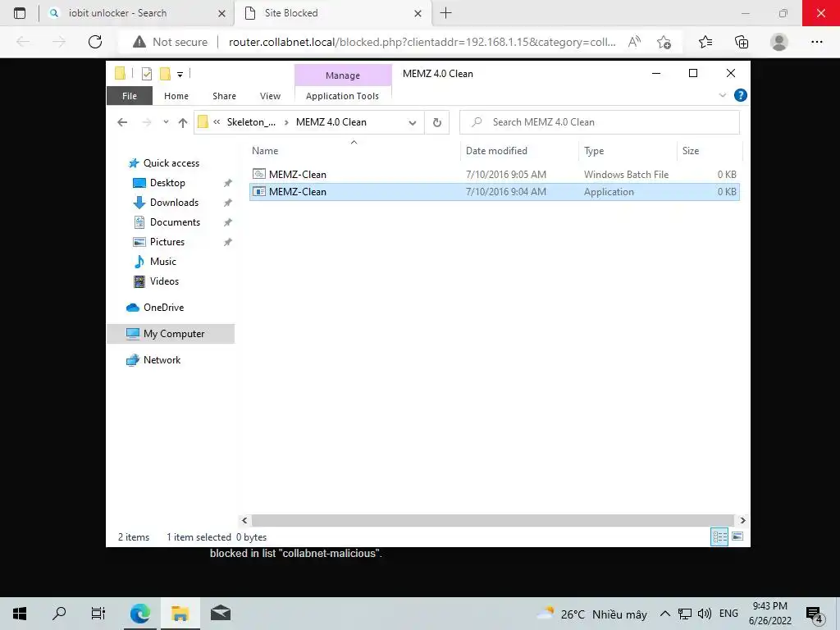The width and height of the screenshot is (840, 630).
Task: Open Quick access in navigation pane
Action: tap(171, 163)
